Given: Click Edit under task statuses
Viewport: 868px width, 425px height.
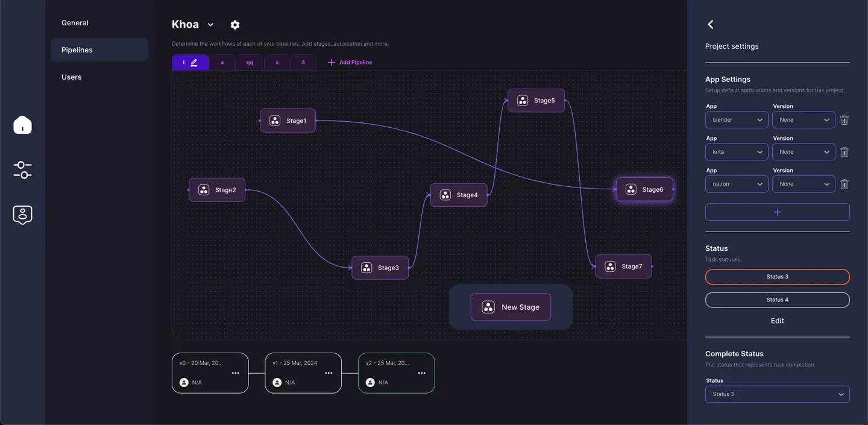Looking at the screenshot, I should click(x=777, y=321).
